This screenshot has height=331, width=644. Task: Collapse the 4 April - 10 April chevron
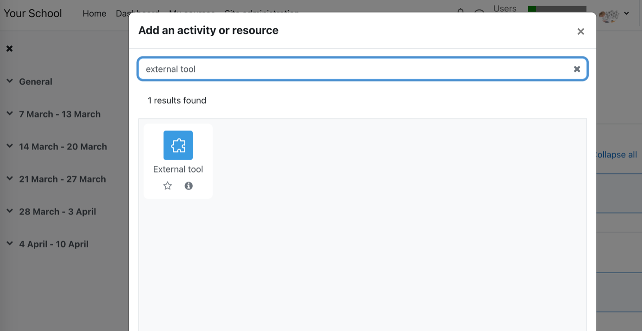coord(10,243)
